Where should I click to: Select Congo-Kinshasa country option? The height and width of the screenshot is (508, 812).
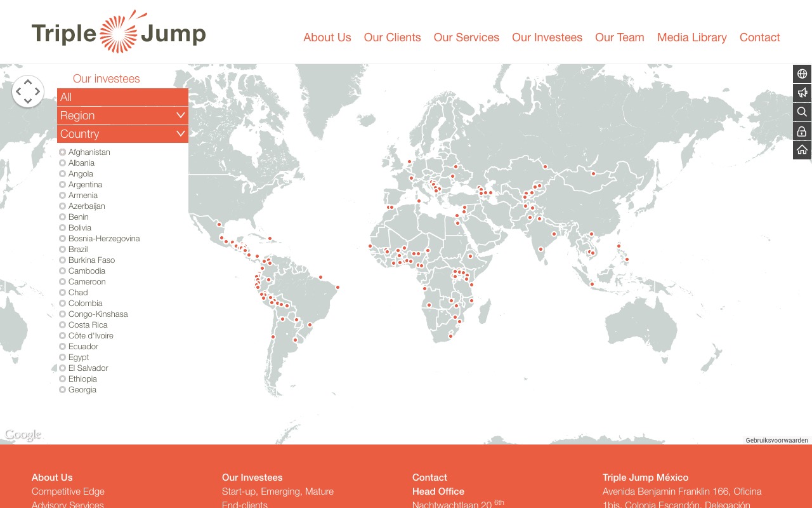[x=98, y=314]
